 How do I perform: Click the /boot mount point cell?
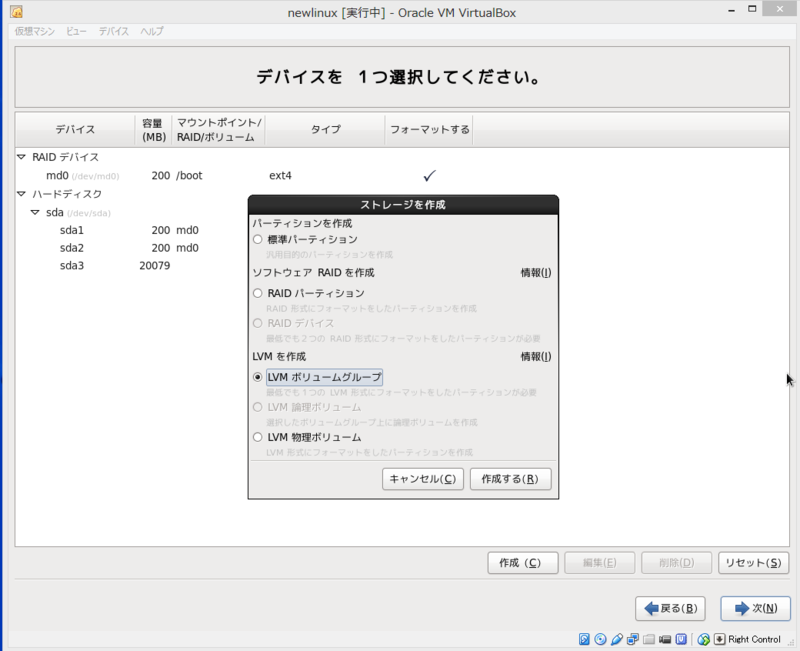[189, 176]
